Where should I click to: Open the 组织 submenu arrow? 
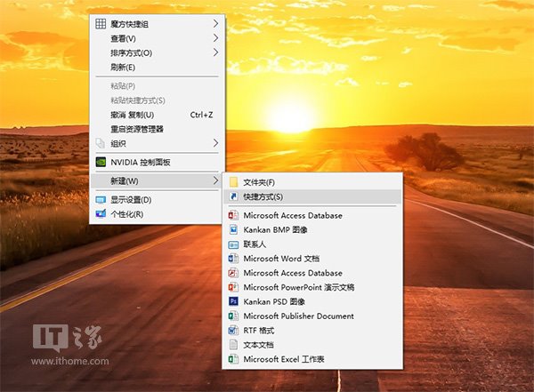click(215, 143)
